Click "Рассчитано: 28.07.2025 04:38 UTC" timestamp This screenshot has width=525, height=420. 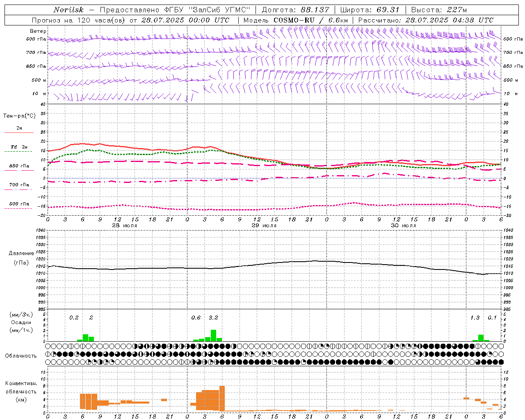426,20
